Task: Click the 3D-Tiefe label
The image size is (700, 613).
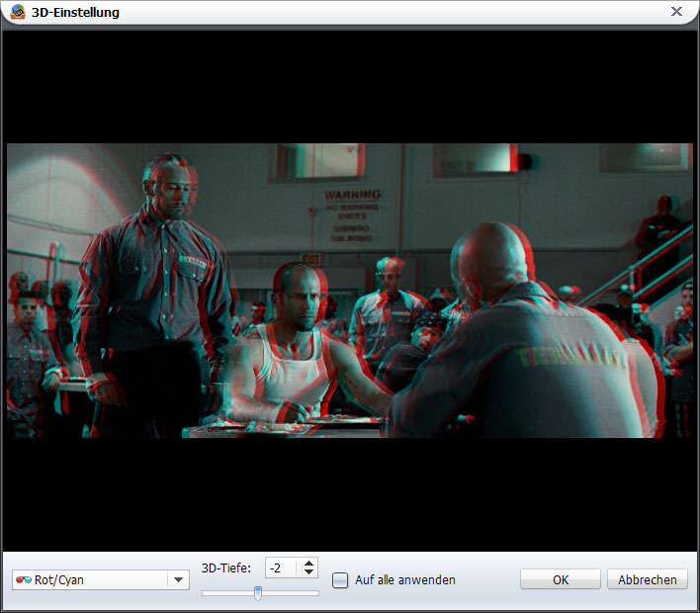Action: tap(225, 568)
